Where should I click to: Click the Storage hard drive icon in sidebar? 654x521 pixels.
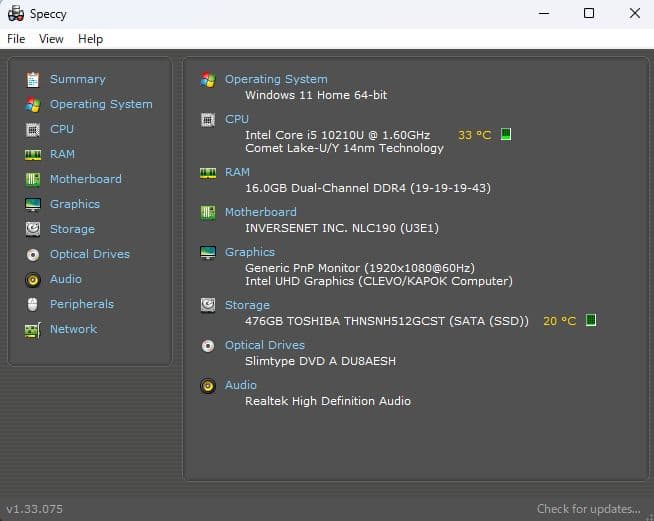pos(33,229)
